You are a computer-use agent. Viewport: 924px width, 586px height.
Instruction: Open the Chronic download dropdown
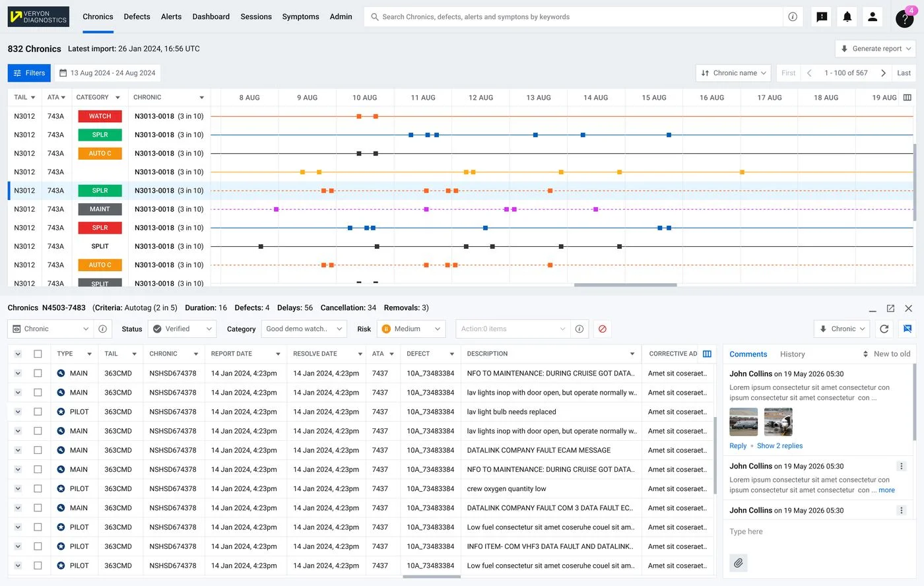pyautogui.click(x=841, y=329)
